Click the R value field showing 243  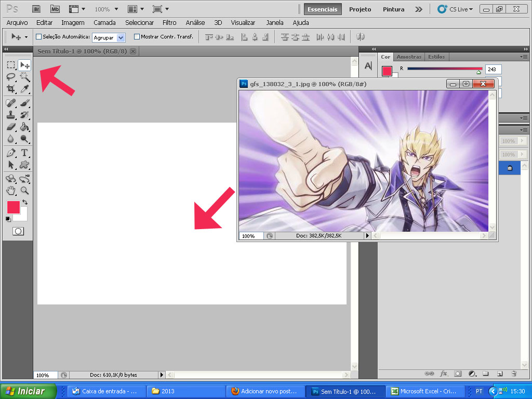click(493, 69)
